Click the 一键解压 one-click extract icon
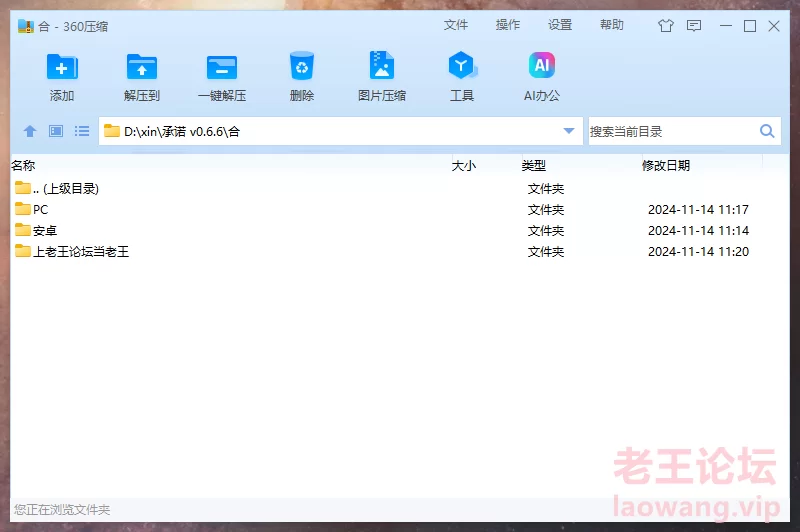The width and height of the screenshot is (800, 532). [x=222, y=67]
